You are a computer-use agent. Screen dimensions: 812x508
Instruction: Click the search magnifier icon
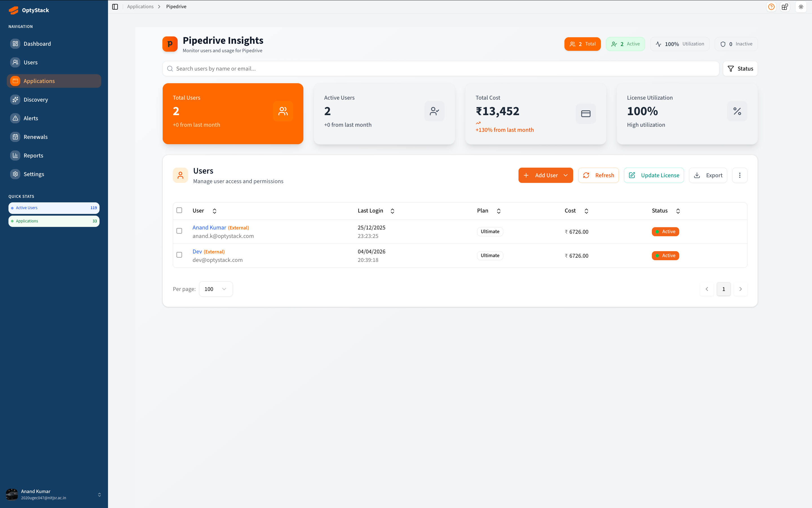coord(170,69)
